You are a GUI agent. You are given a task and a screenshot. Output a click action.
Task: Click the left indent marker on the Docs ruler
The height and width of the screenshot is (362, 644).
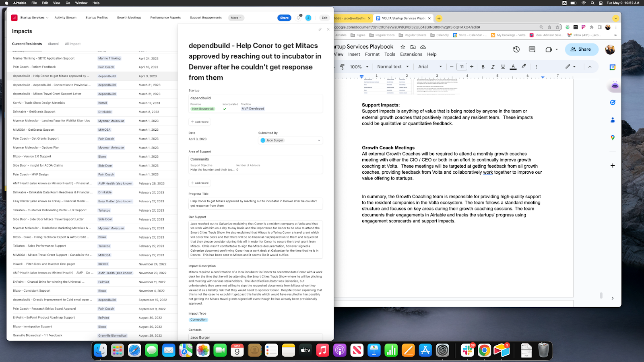click(x=361, y=76)
